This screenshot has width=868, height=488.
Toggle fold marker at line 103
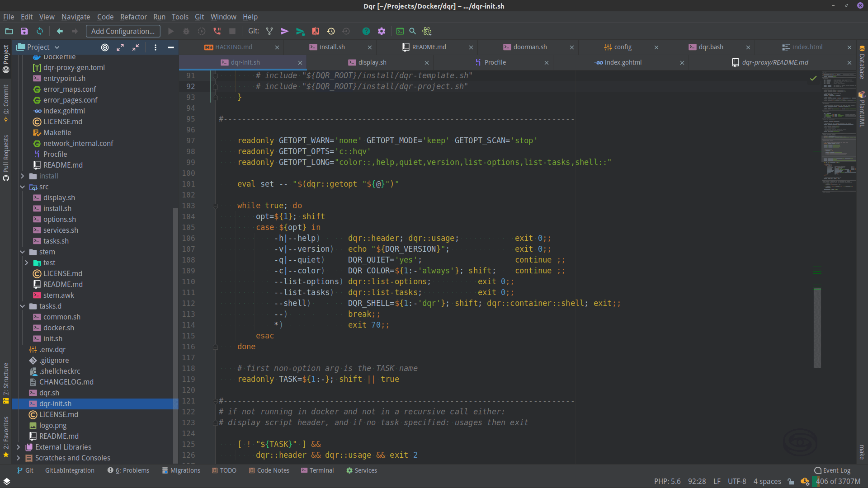pos(215,206)
